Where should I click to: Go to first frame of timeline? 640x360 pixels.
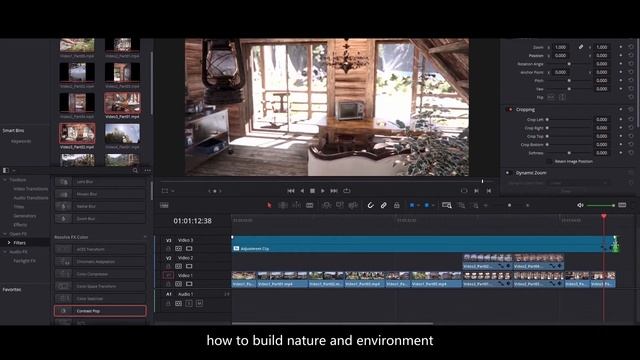coord(291,191)
